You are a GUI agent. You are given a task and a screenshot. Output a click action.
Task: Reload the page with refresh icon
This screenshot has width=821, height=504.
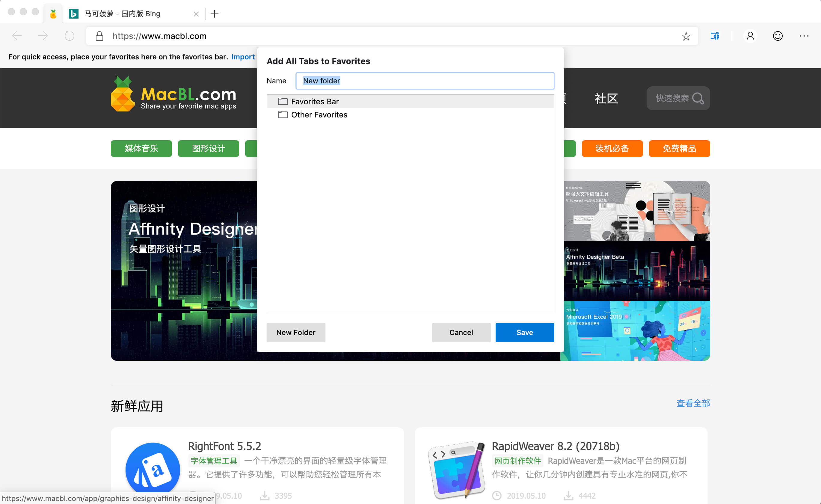(x=69, y=36)
